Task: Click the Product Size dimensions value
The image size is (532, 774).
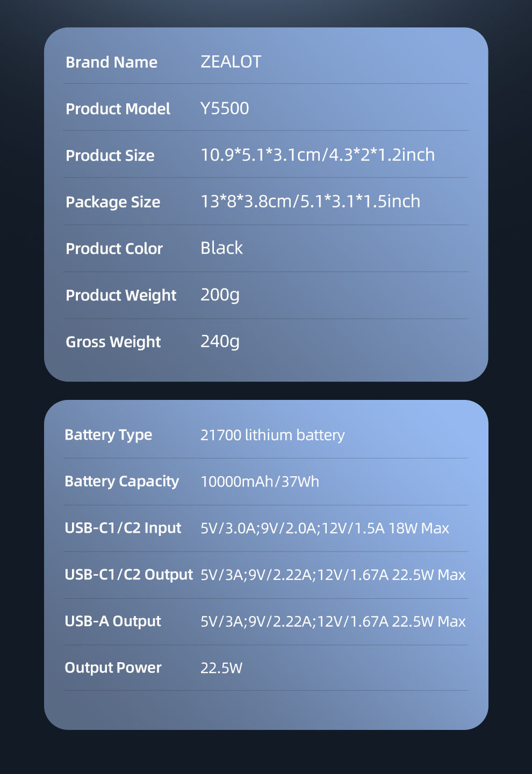Action: tap(317, 155)
